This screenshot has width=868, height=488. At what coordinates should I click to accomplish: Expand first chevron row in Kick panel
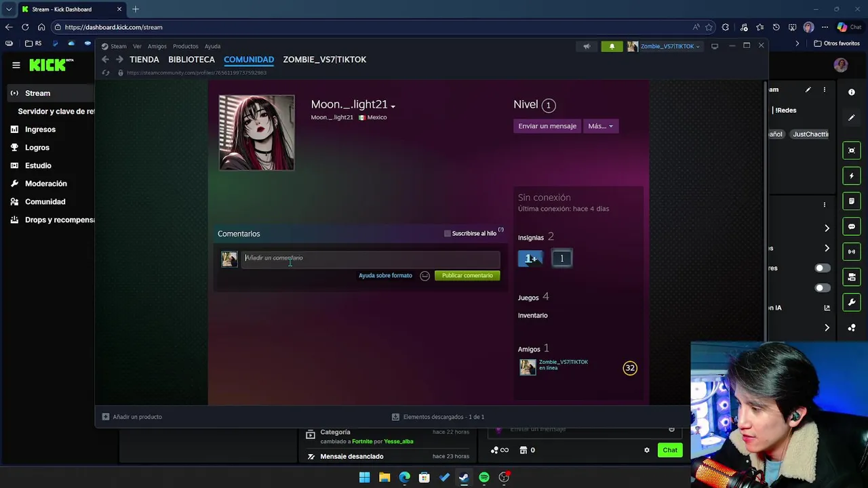(827, 228)
